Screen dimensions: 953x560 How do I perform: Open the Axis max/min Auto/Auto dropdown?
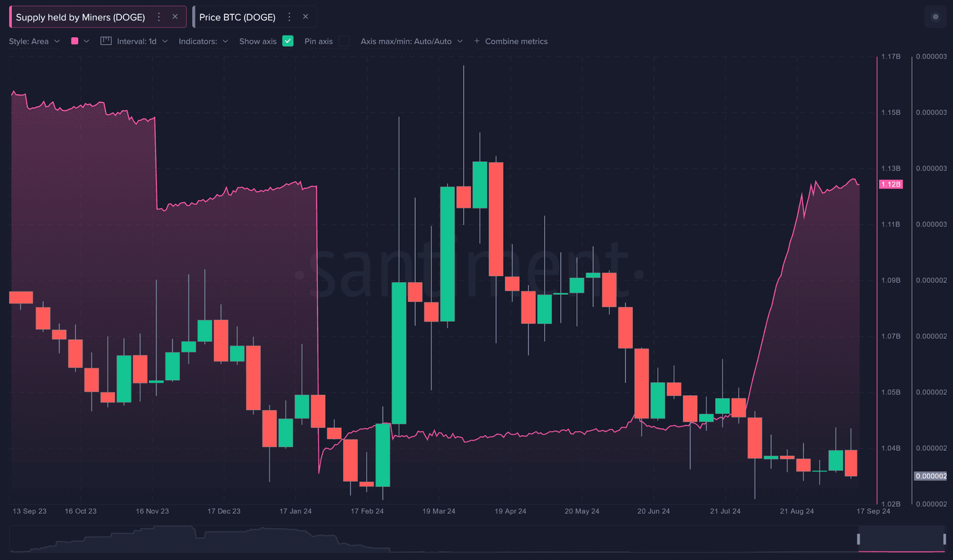tap(411, 42)
